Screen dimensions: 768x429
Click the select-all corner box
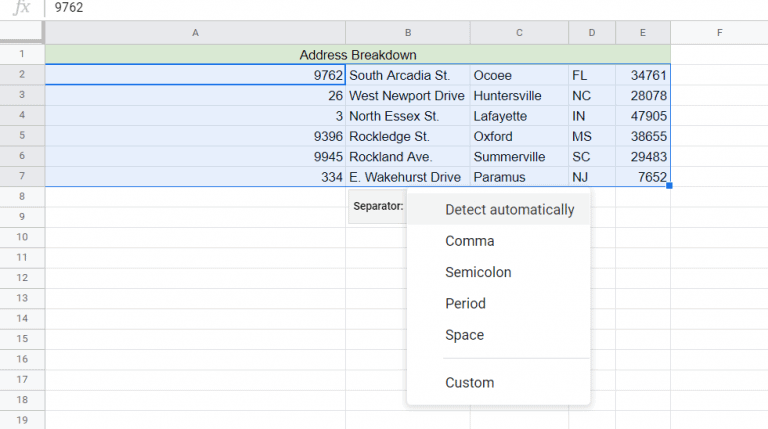tap(22, 33)
